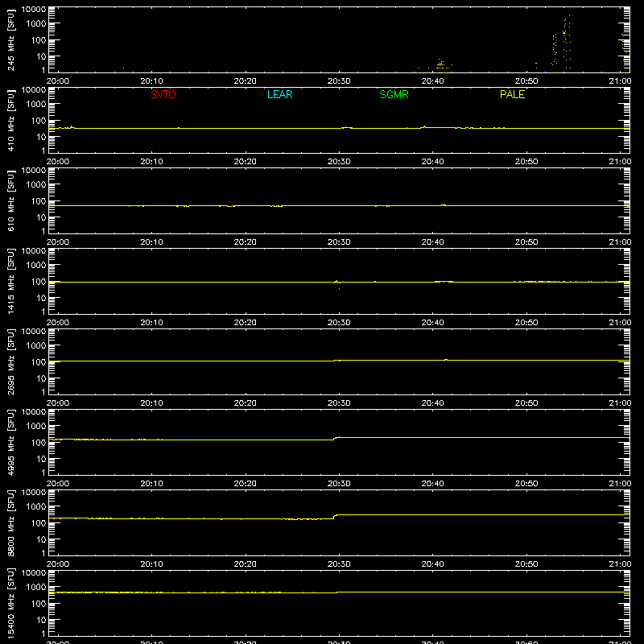Image resolution: width=644 pixels, height=644 pixels.
Task: Click the green SGMR station label
Action: (394, 94)
